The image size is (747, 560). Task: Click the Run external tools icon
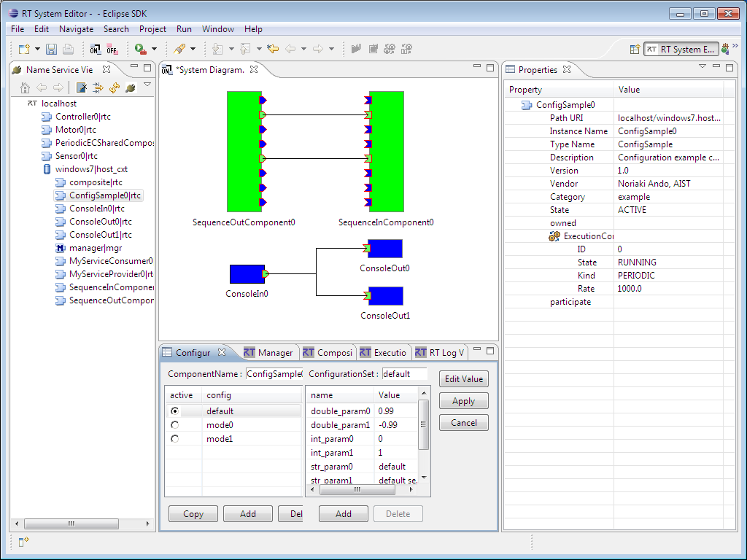(x=141, y=49)
